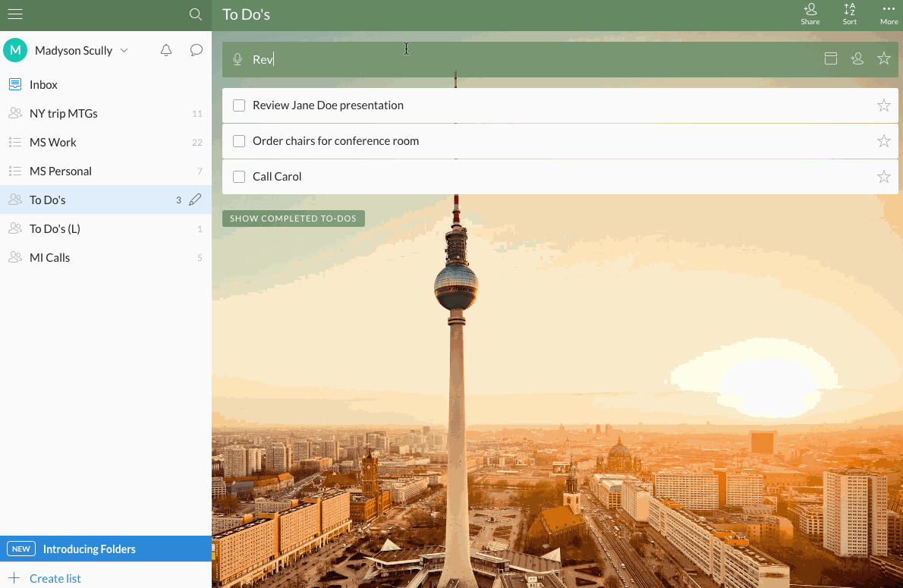Star the Call Carol task
Screen dimensions: 903x588
point(884,177)
